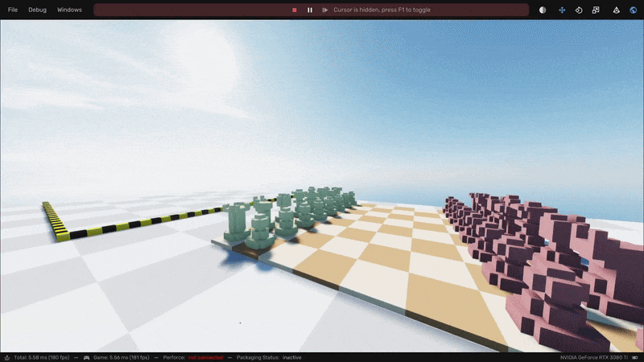
Task: Click the gamepad icon beside Game timing
Action: tap(86, 357)
